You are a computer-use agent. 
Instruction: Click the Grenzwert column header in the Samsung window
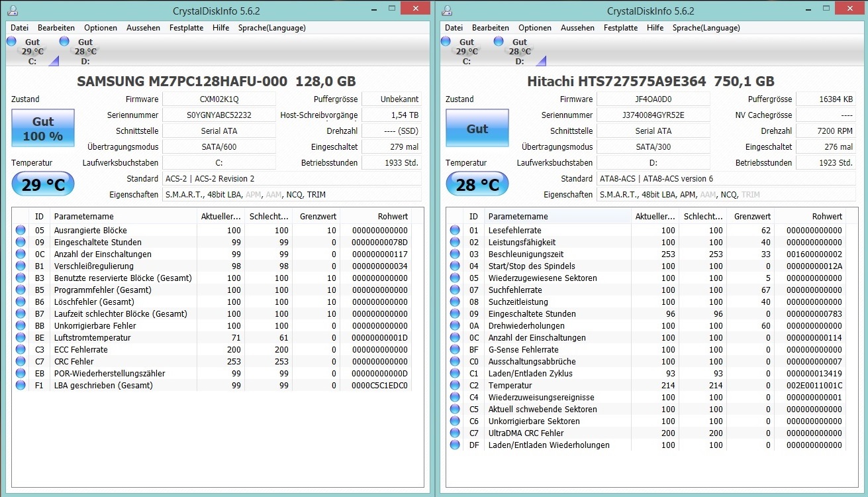click(316, 216)
